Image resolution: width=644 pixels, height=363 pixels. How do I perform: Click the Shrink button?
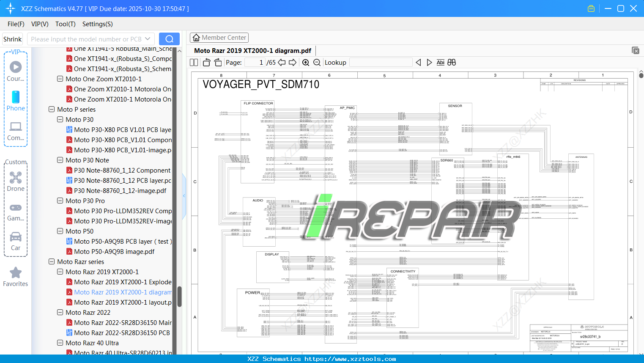point(13,39)
